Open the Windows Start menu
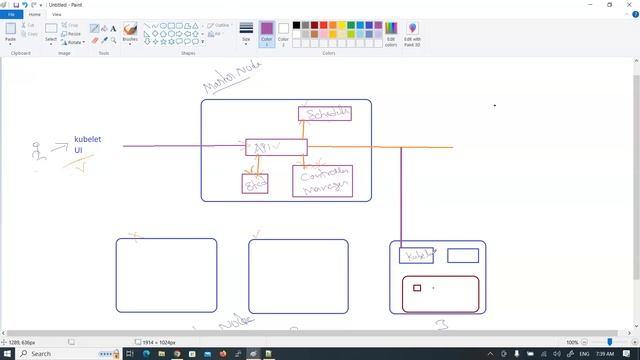This screenshot has width=640, height=360. (x=7, y=353)
